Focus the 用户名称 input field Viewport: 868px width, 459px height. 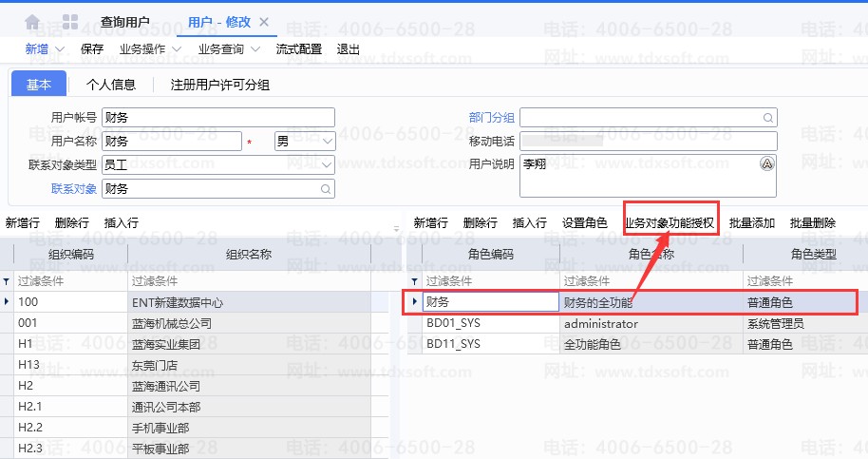[172, 142]
